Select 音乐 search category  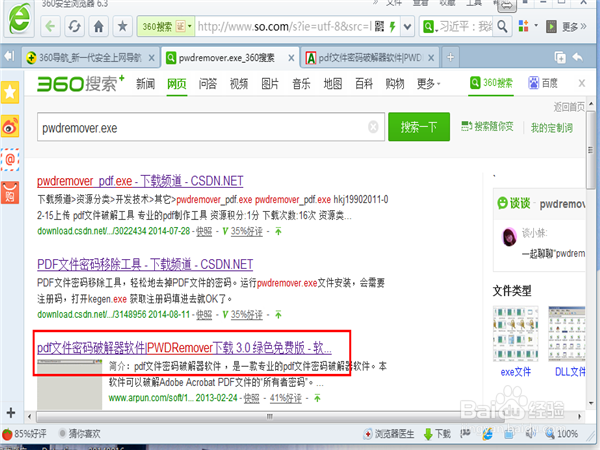click(301, 83)
